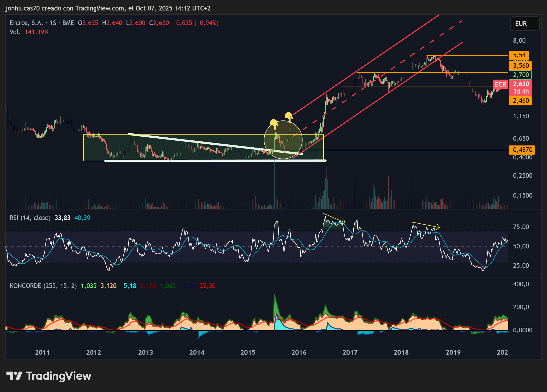Click the 2012 label on the time axis

(94, 352)
